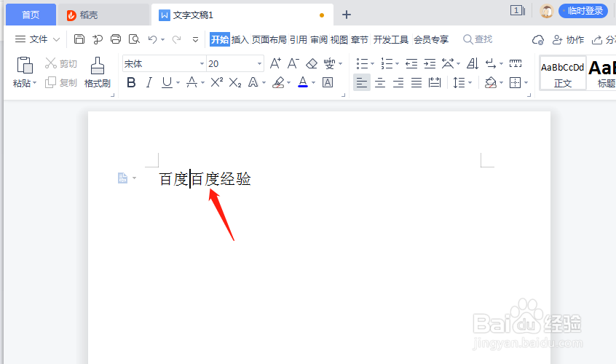The image size is (616, 364).
Task: Expand quick access toolbar customize arrow
Action: pos(195,39)
